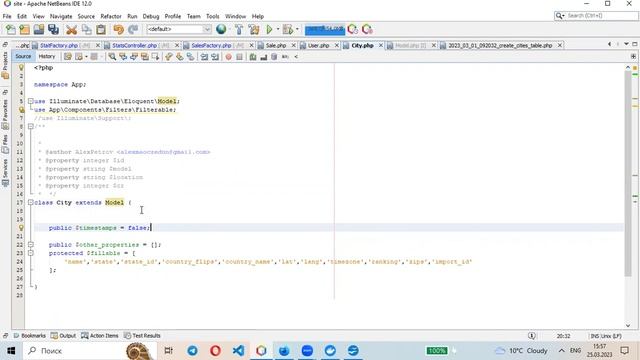Open Visual Studio Code from taskbar

[238, 351]
